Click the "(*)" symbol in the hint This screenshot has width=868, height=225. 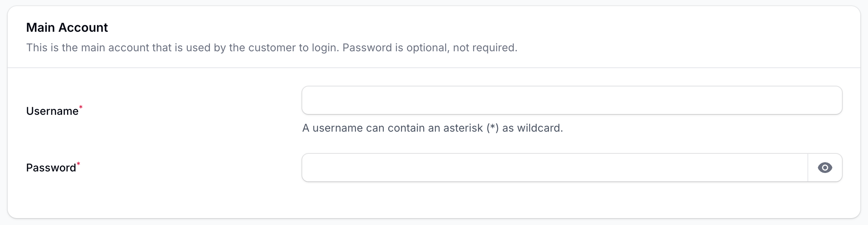coord(493,128)
